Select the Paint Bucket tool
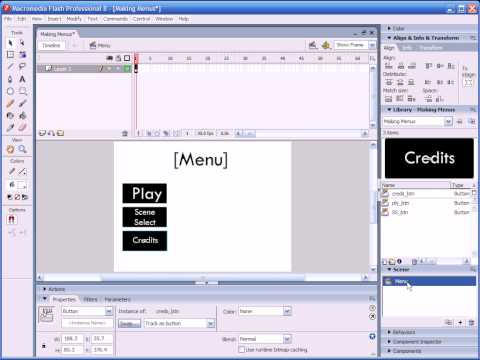Image resolution: width=480 pixels, height=360 pixels. 22,115
